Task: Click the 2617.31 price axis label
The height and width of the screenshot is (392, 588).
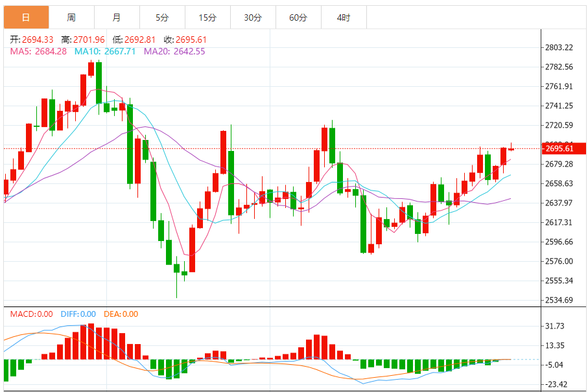Action: point(559,223)
